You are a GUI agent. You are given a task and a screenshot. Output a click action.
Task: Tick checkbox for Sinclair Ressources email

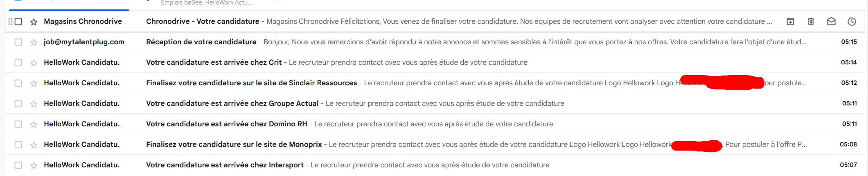(18, 83)
